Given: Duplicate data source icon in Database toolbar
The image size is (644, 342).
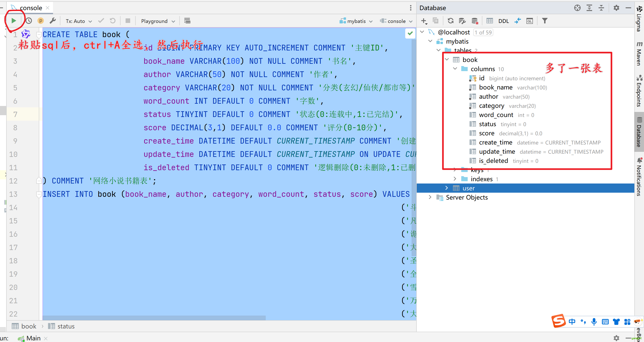Looking at the screenshot, I should click(436, 21).
